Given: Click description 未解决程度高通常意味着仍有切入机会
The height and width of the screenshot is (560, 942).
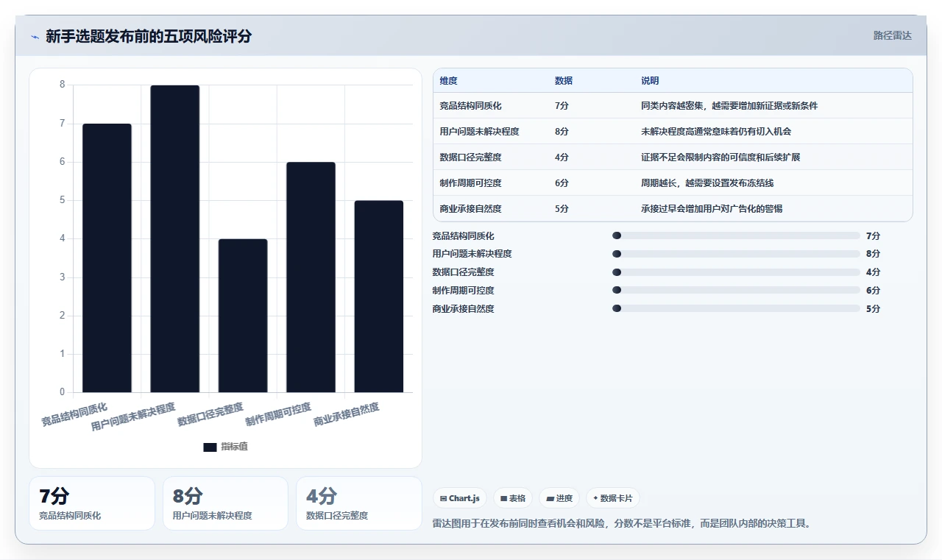Looking at the screenshot, I should click(x=716, y=132).
